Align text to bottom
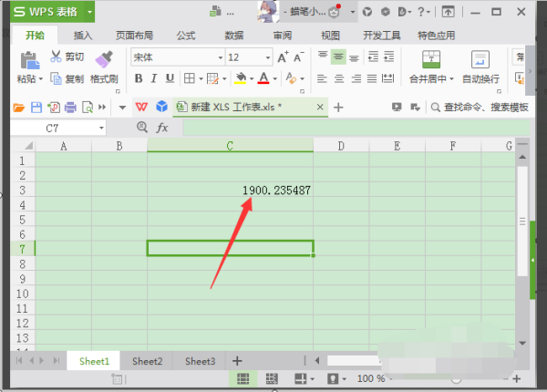Image resolution: width=547 pixels, height=392 pixels. coord(354,57)
